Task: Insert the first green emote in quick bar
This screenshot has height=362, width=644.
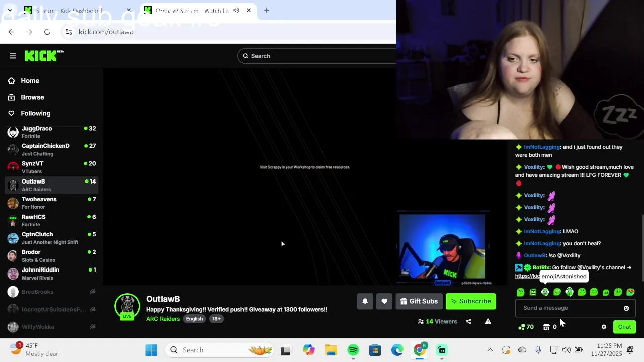Action: (x=521, y=292)
